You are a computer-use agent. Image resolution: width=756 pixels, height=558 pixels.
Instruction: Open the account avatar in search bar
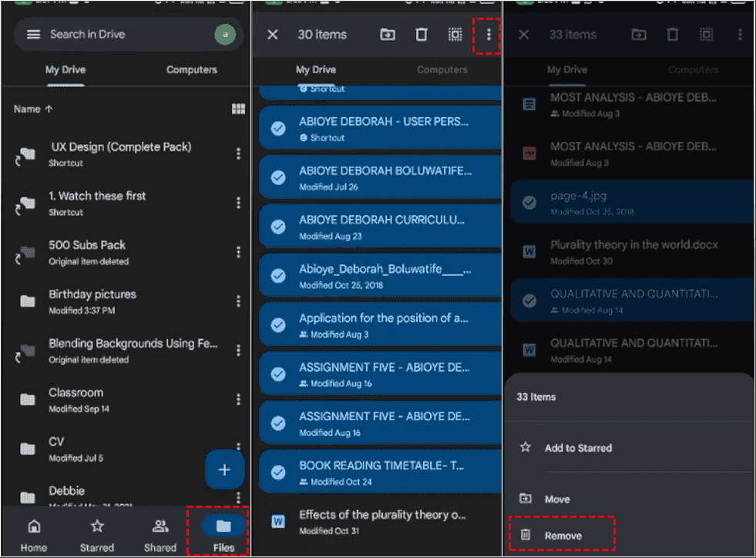pos(225,35)
